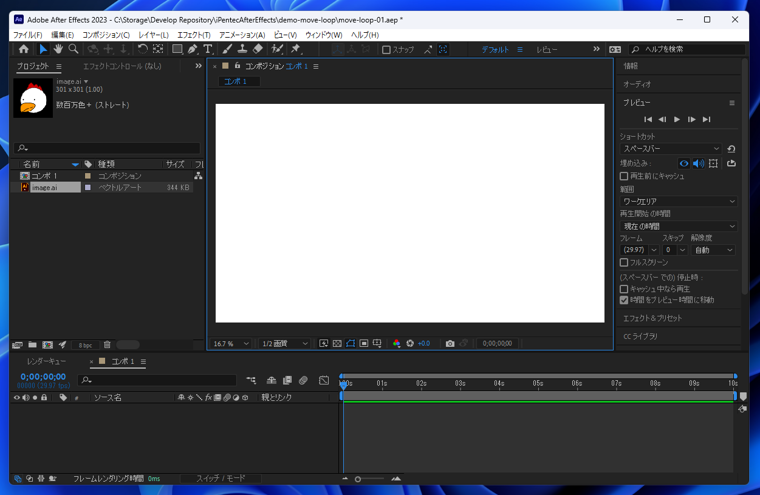The height and width of the screenshot is (495, 760).
Task: Open the show channel color icon menu
Action: (x=396, y=343)
